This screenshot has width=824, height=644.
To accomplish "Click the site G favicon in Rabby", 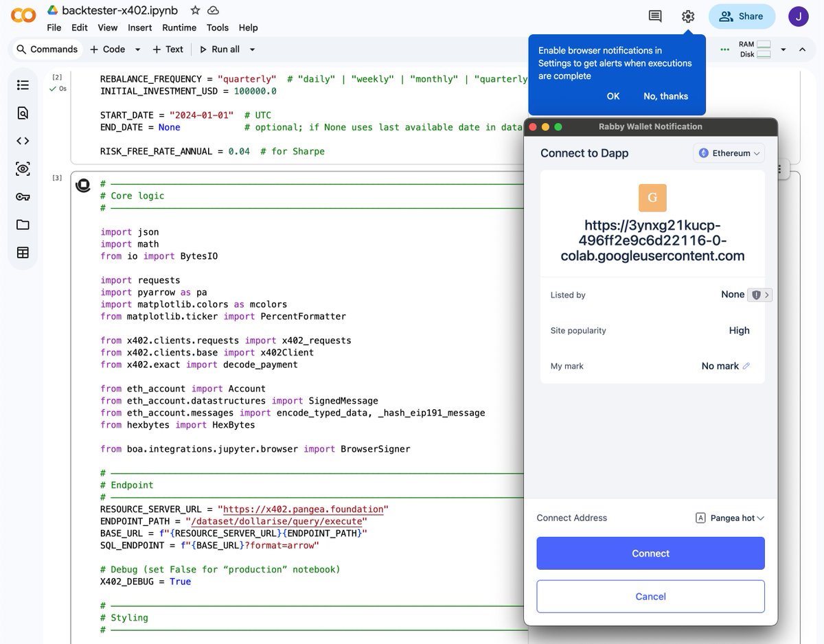I will 652,198.
